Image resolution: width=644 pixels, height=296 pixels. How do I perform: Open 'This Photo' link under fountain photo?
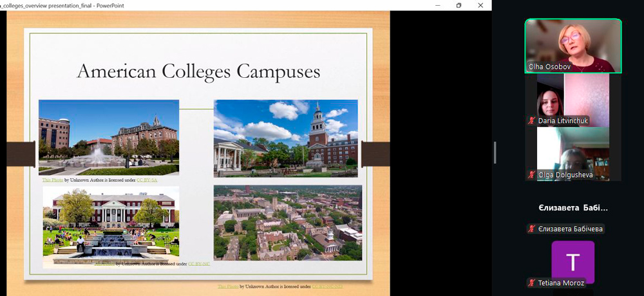pyautogui.click(x=53, y=180)
